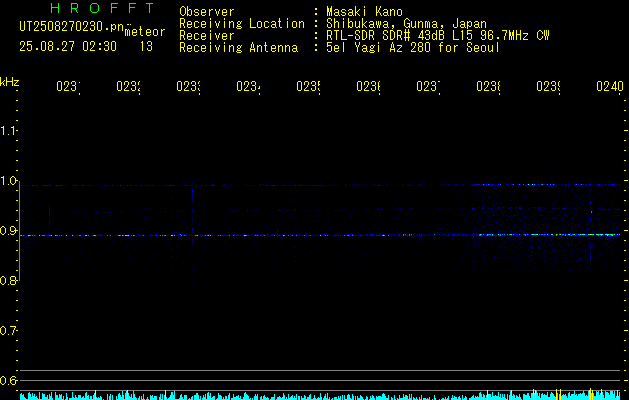Click the 0.8 kHz axis label
The height and width of the screenshot is (400, 629).
click(x=8, y=280)
